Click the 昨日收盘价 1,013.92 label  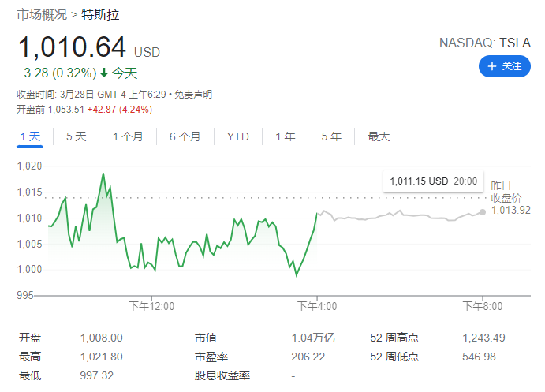pos(510,197)
